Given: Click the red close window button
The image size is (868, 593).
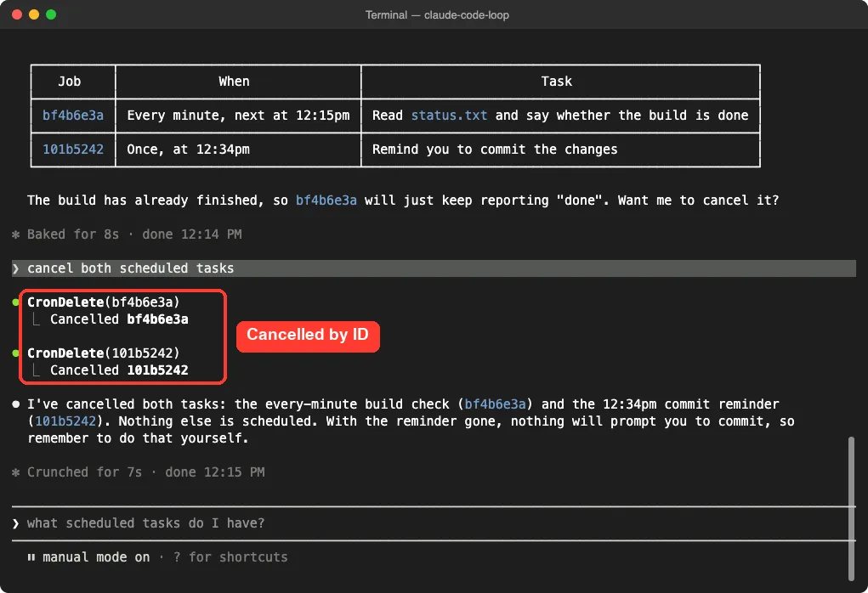Looking at the screenshot, I should point(17,14).
